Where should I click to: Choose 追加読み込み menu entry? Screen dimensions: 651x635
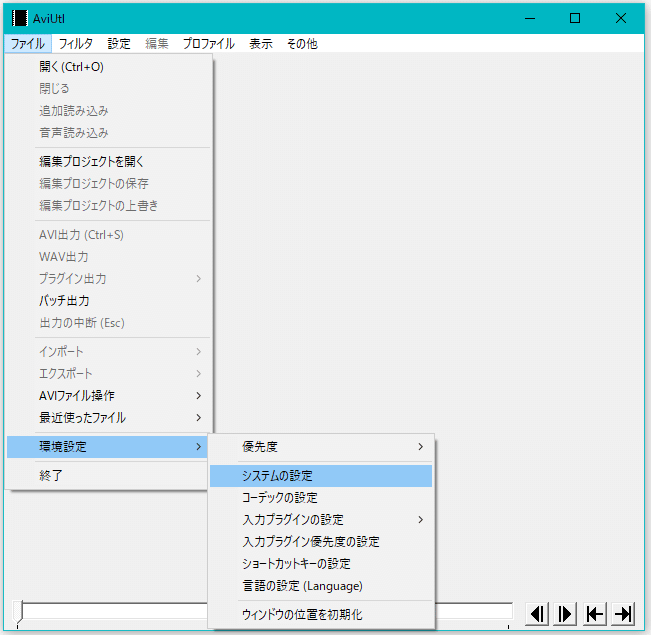tap(108, 110)
